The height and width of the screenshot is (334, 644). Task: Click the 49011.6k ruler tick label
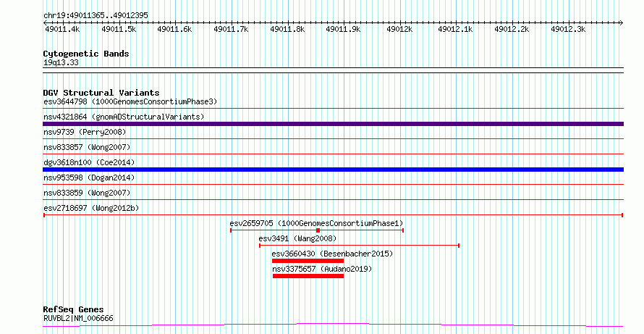tap(174, 29)
